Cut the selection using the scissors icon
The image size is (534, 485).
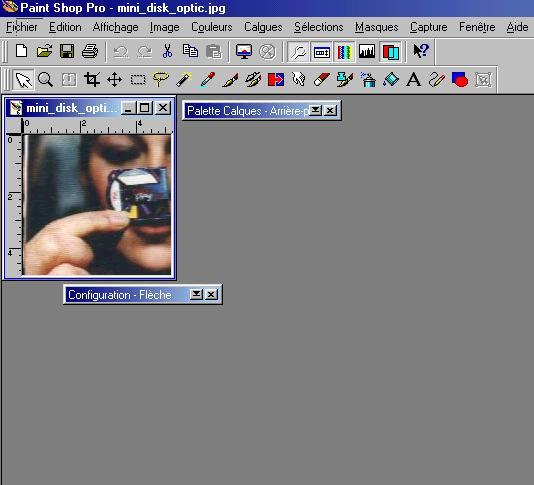[167, 51]
